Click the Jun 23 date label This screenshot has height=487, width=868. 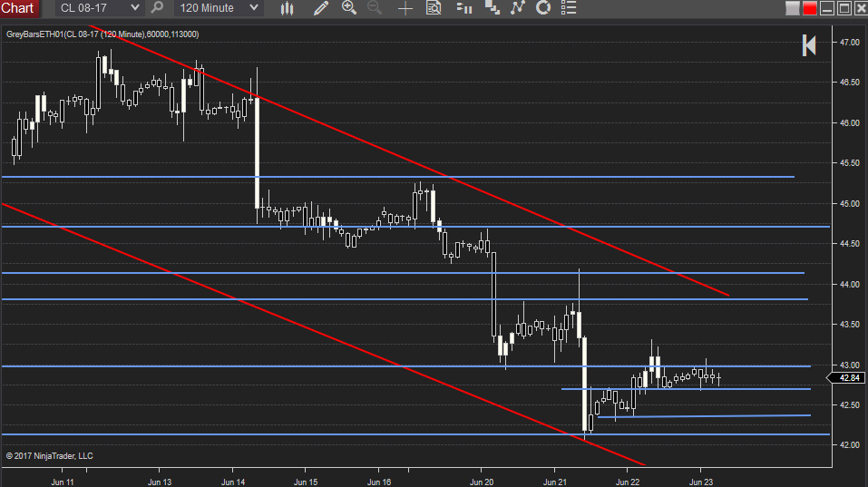701,482
